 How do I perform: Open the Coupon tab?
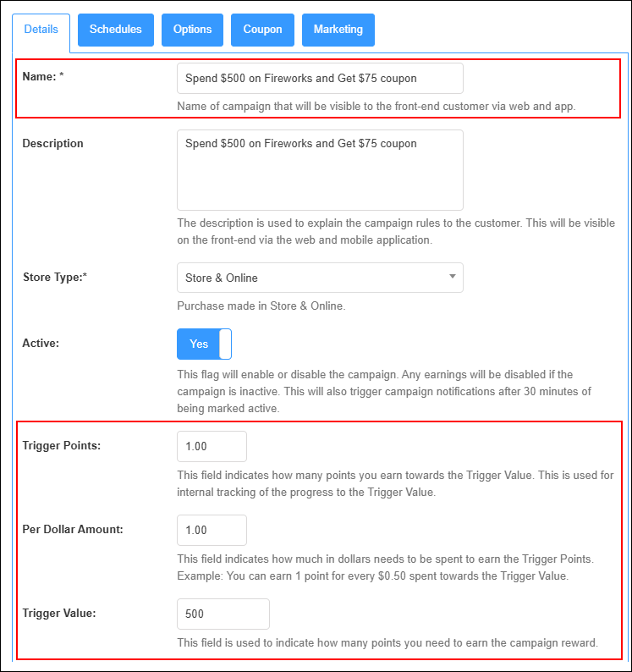(x=262, y=30)
